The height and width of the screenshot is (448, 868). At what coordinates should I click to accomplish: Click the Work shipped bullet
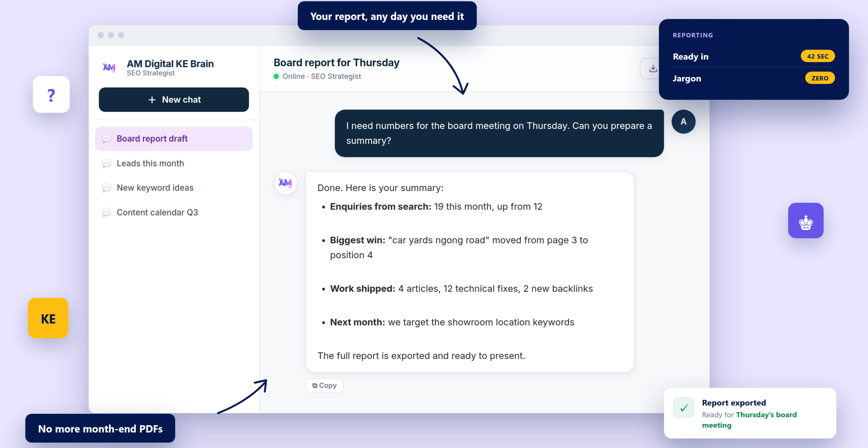pyautogui.click(x=461, y=289)
